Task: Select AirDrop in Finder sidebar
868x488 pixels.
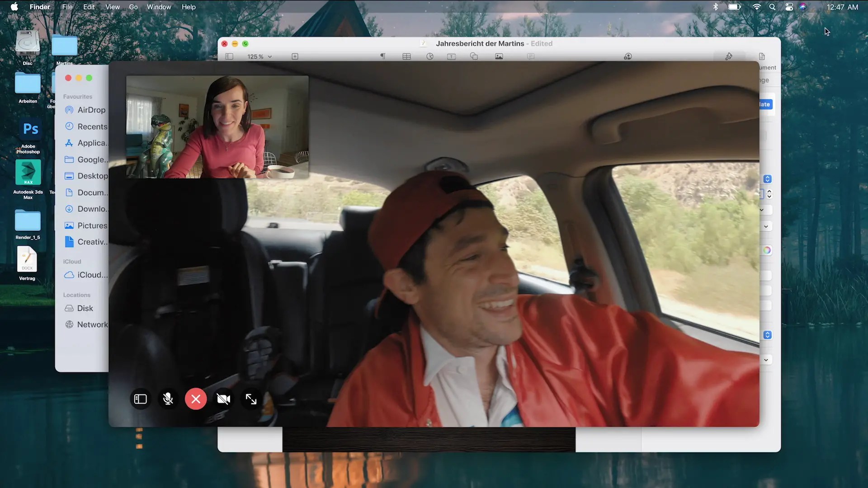Action: point(91,110)
